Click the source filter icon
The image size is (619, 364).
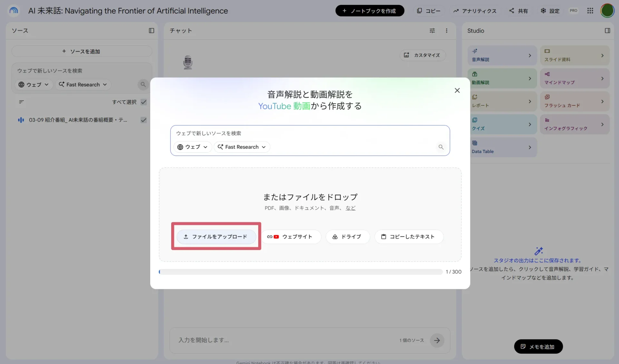21,102
